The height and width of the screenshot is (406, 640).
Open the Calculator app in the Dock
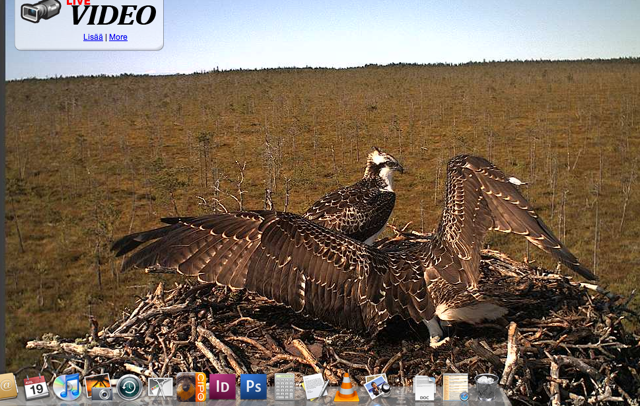(x=284, y=387)
